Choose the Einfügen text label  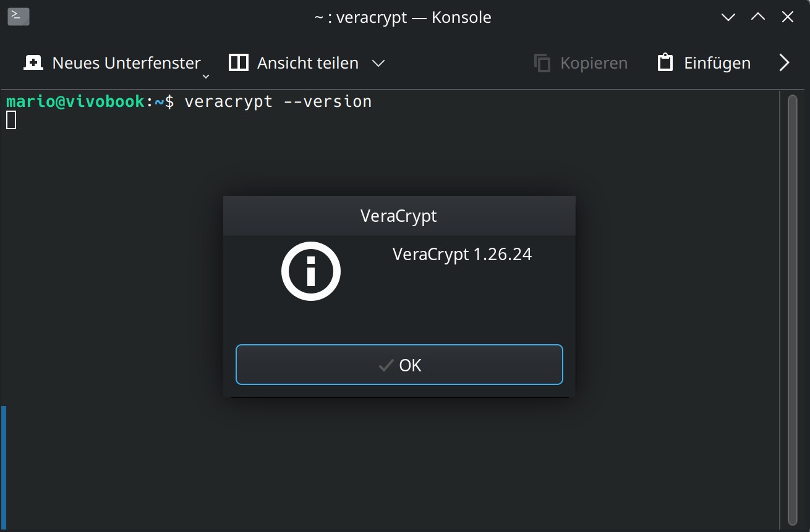click(x=717, y=63)
